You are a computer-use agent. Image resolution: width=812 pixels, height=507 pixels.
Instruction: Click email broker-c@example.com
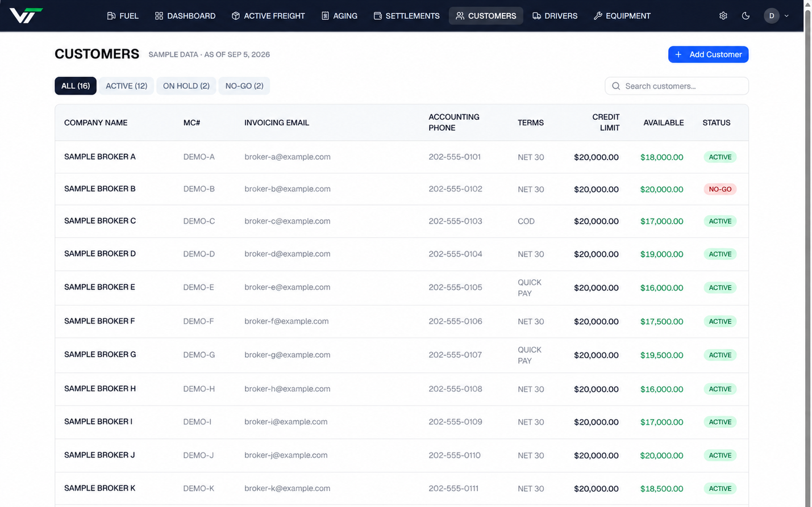coord(288,221)
